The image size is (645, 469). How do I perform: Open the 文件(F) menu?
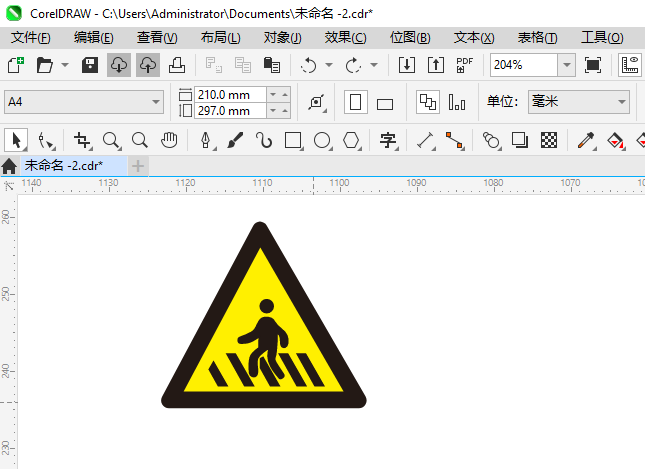[x=30, y=38]
